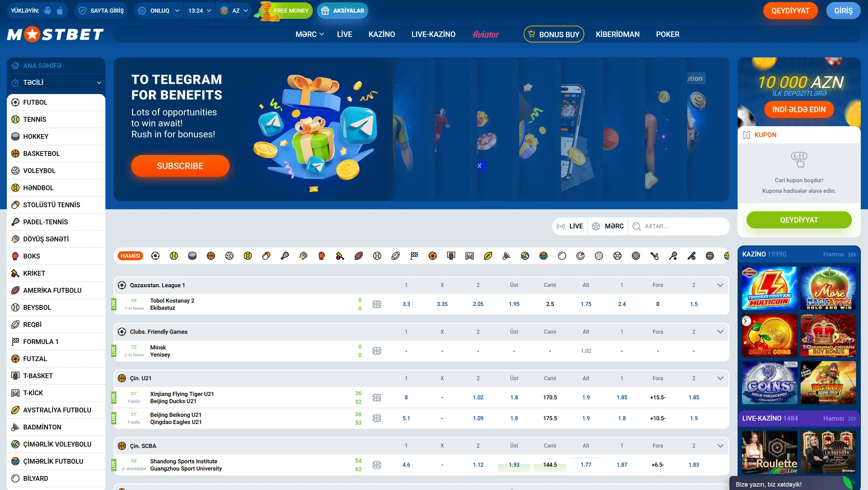Go to ANA SƏHİFƏ home

[x=56, y=66]
